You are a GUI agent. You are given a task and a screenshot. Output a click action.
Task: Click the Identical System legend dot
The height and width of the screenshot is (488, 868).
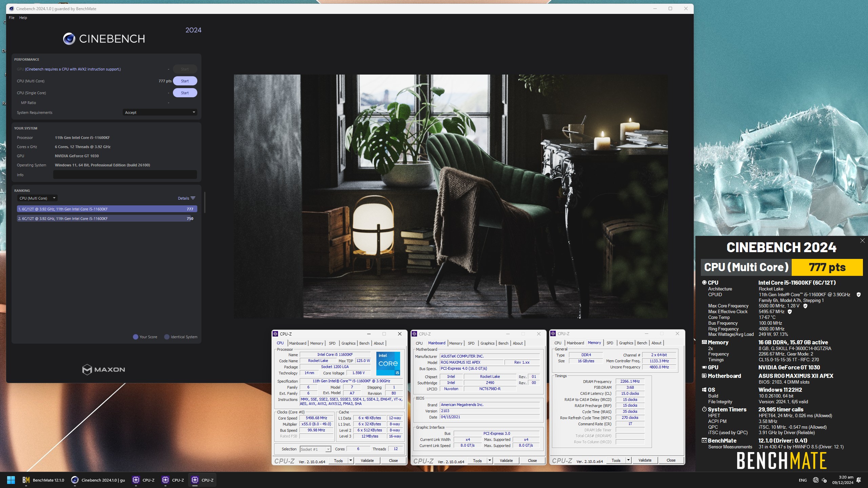click(x=167, y=337)
